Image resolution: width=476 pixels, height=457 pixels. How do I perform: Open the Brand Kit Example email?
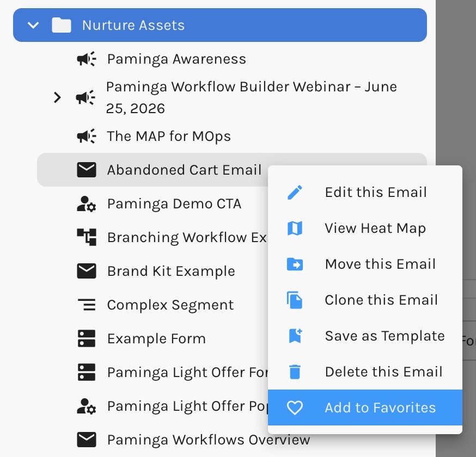point(171,271)
